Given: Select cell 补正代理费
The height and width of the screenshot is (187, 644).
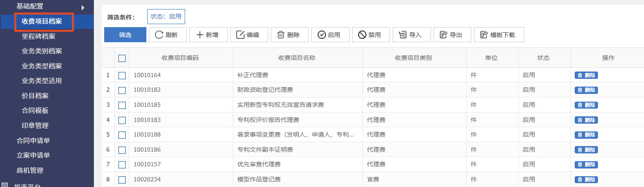Looking at the screenshot, I should click(298, 75).
